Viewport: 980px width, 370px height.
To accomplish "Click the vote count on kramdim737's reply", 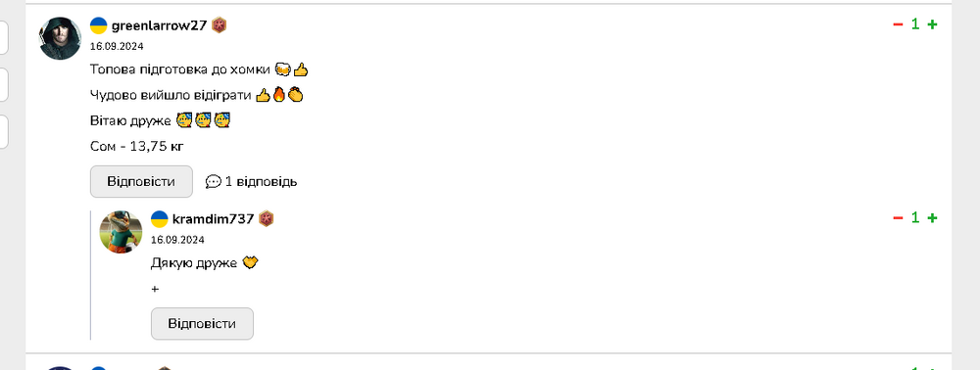I will [x=915, y=217].
